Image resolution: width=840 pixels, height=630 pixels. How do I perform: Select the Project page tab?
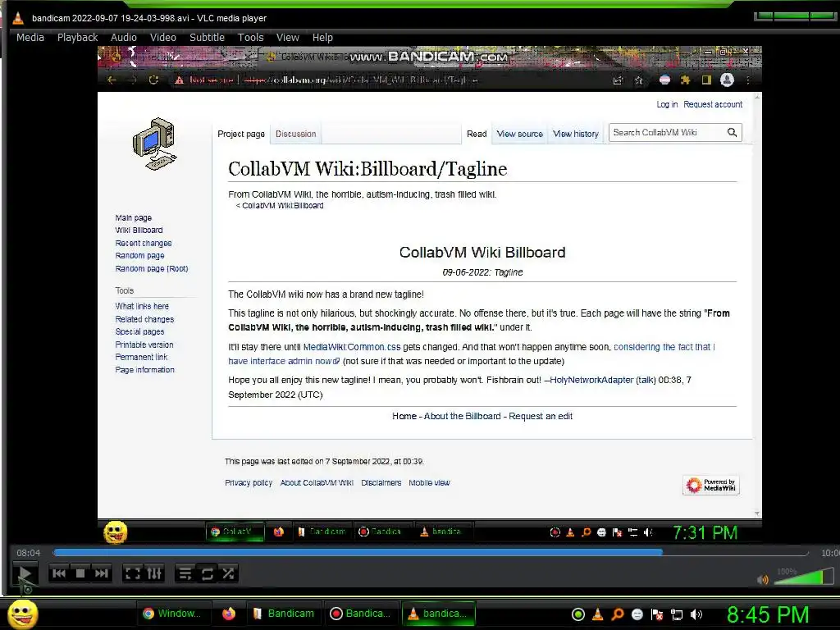click(x=241, y=134)
